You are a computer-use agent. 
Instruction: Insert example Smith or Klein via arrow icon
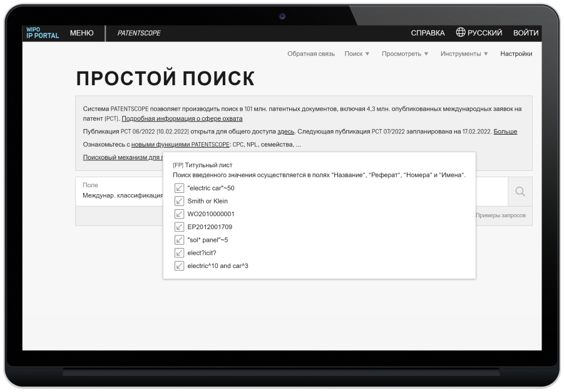pos(179,201)
